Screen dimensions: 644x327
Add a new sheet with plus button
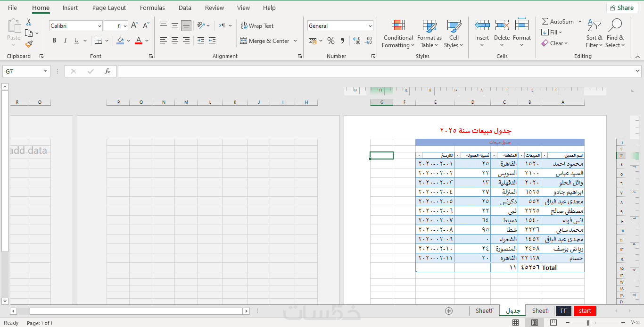point(449,310)
